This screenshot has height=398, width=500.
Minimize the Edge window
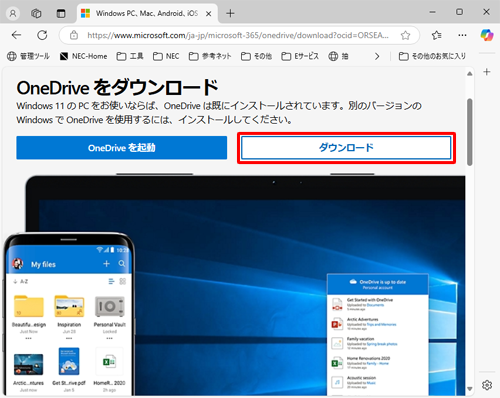coord(432,12)
